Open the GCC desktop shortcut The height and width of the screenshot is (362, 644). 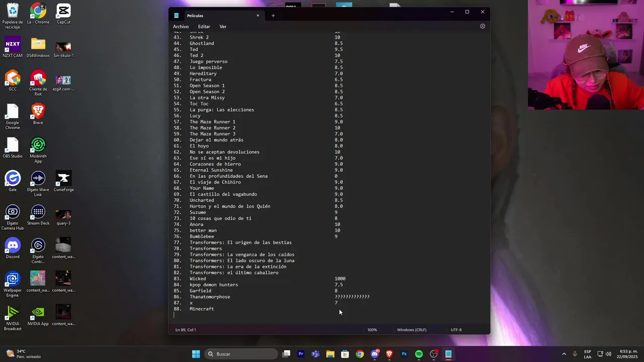(x=13, y=81)
